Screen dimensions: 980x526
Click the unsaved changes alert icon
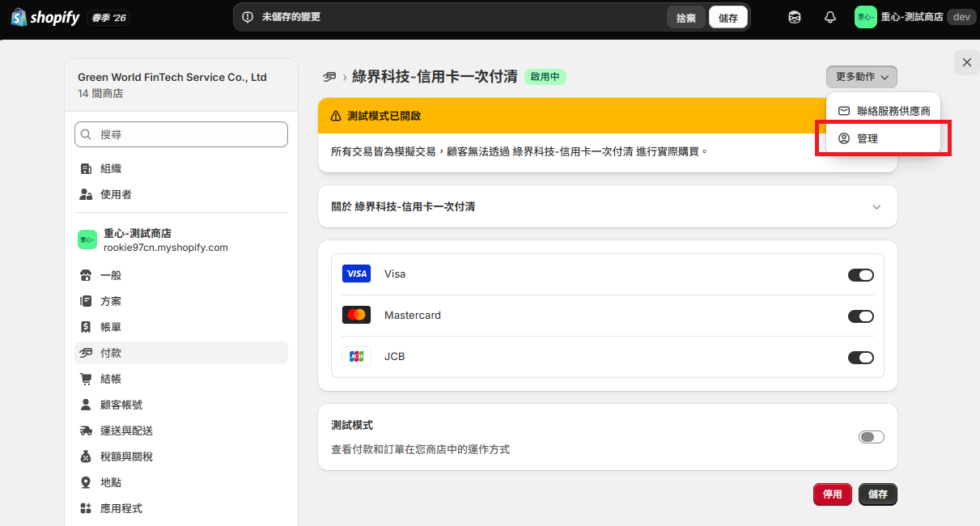click(248, 17)
